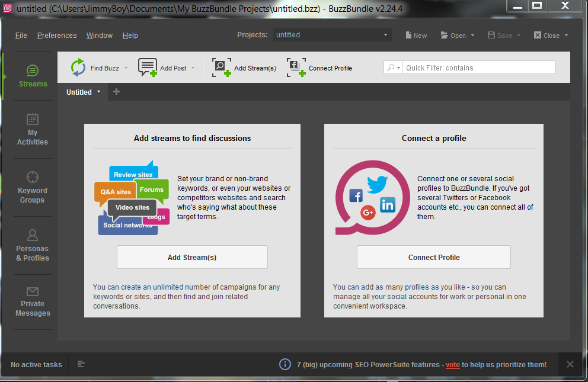Click the info icon in notification bar
This screenshot has width=588, height=382.
pyautogui.click(x=285, y=364)
